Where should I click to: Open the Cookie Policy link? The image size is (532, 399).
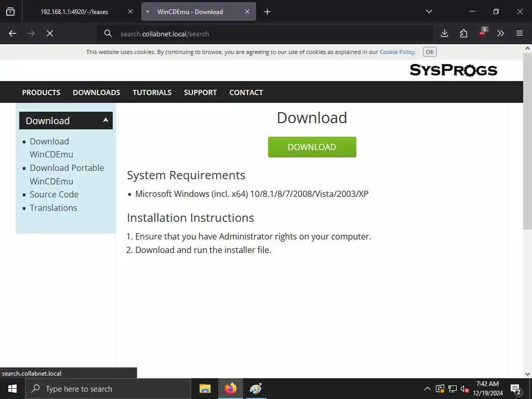click(x=397, y=52)
